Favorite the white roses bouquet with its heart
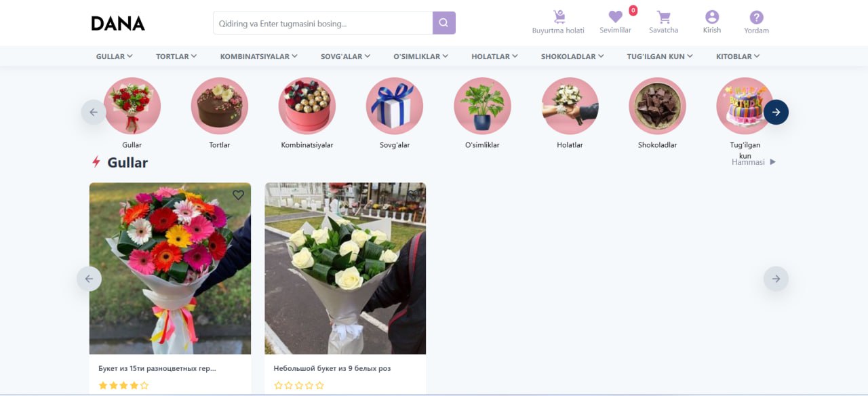 click(x=413, y=195)
